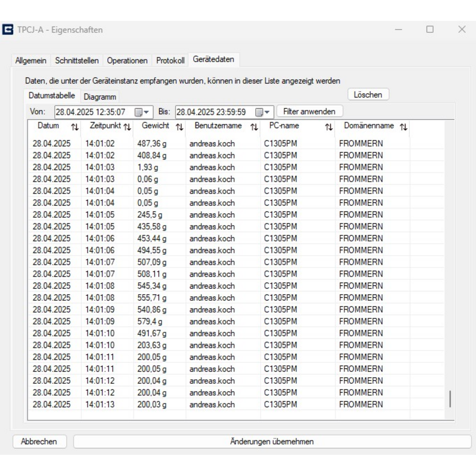The height and width of the screenshot is (476, 476).
Task: Open the Schnittstellen tab
Action: 77,60
